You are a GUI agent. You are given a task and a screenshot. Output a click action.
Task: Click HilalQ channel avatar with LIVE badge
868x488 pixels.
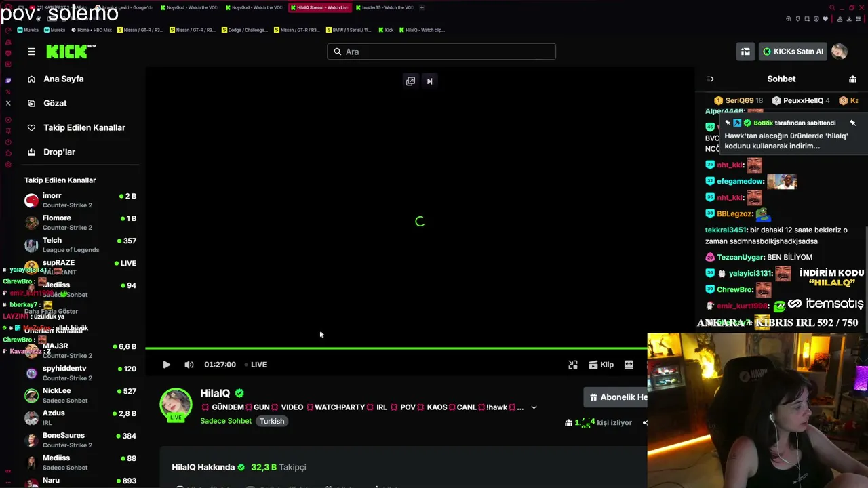pos(176,405)
